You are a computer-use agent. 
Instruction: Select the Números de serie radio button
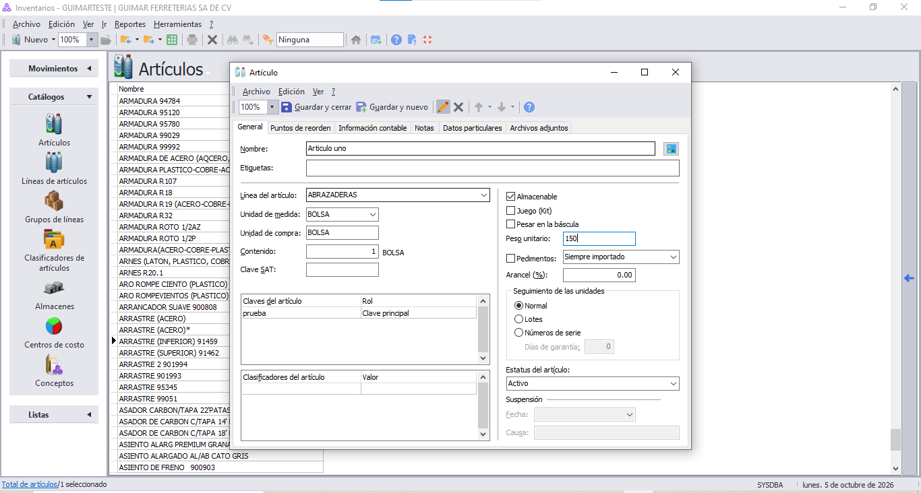tap(519, 333)
